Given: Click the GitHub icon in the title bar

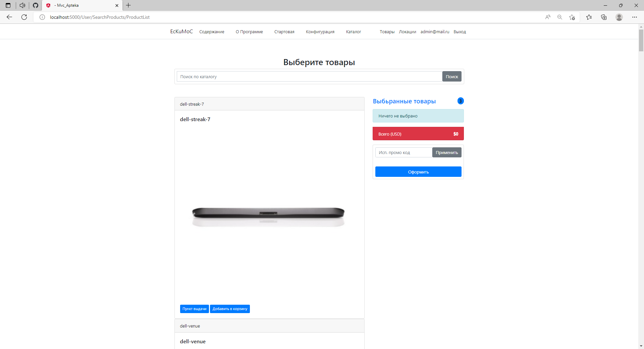Looking at the screenshot, I should (35, 5).
